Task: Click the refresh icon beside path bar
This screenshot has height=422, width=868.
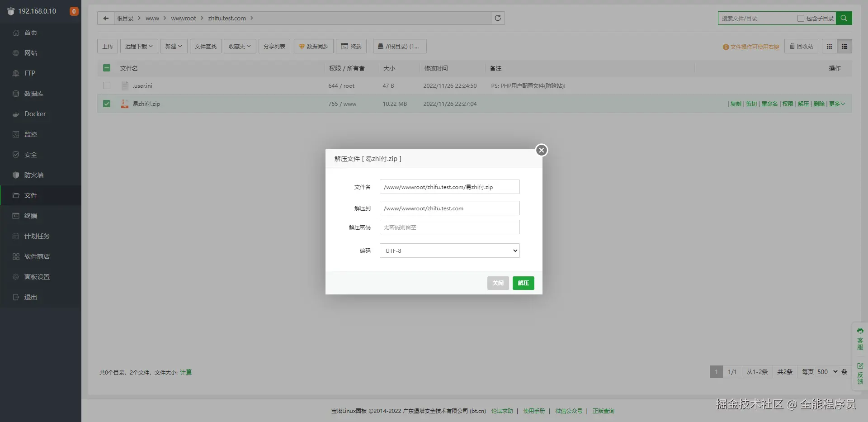Action: [498, 18]
